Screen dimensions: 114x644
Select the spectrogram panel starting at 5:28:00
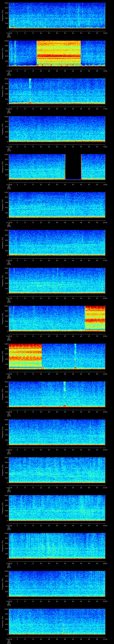[57, 546]
